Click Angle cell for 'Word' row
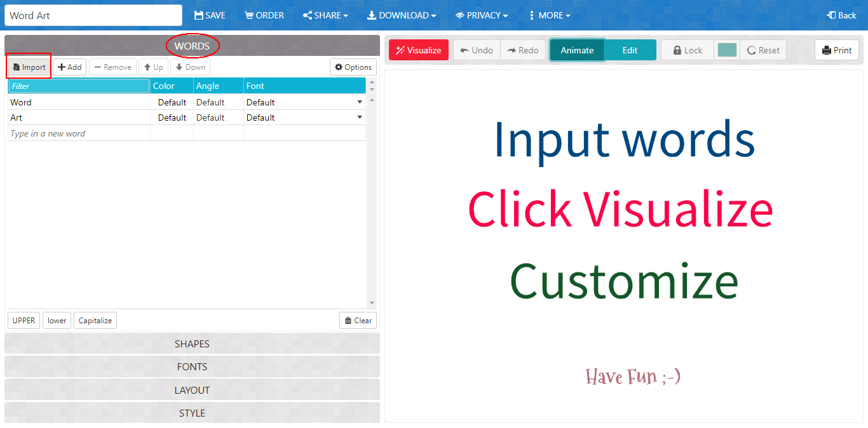Viewport: 868px width, 428px height. click(x=218, y=102)
